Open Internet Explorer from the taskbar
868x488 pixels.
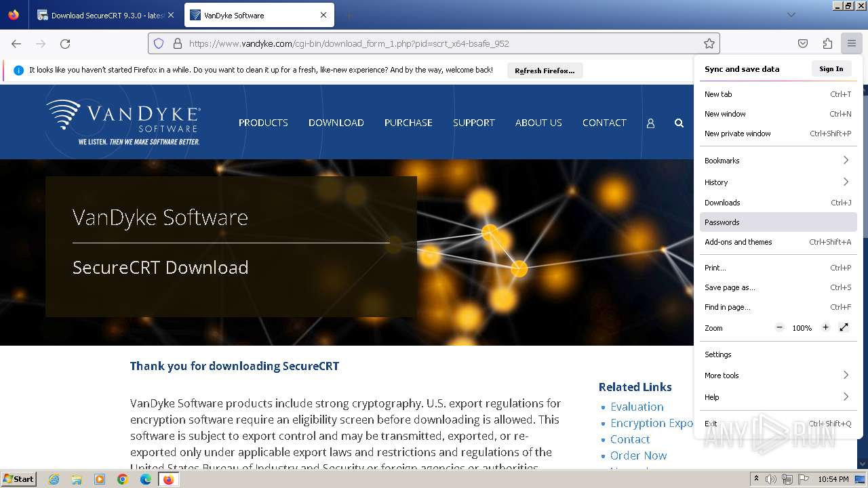tap(54, 479)
